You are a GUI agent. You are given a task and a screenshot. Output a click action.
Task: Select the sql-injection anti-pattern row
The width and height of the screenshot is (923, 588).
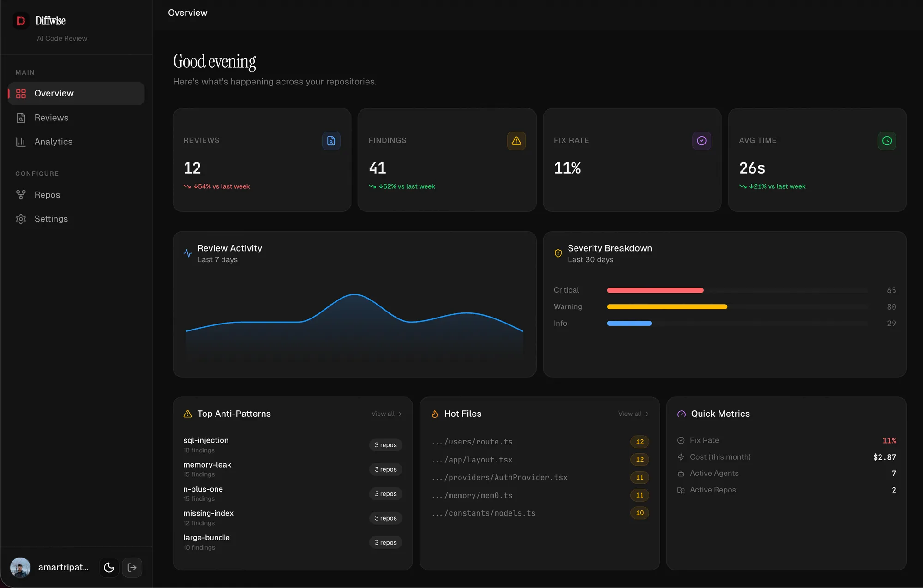[x=293, y=445]
